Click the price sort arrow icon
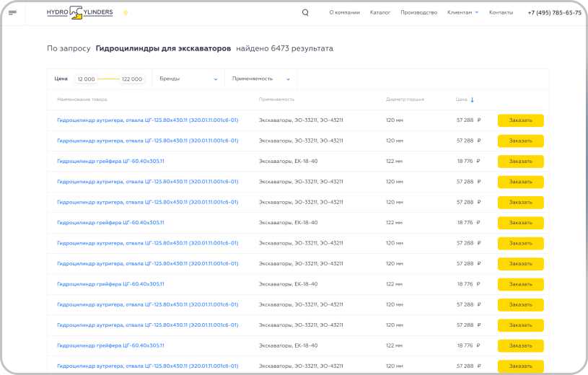 (x=473, y=100)
